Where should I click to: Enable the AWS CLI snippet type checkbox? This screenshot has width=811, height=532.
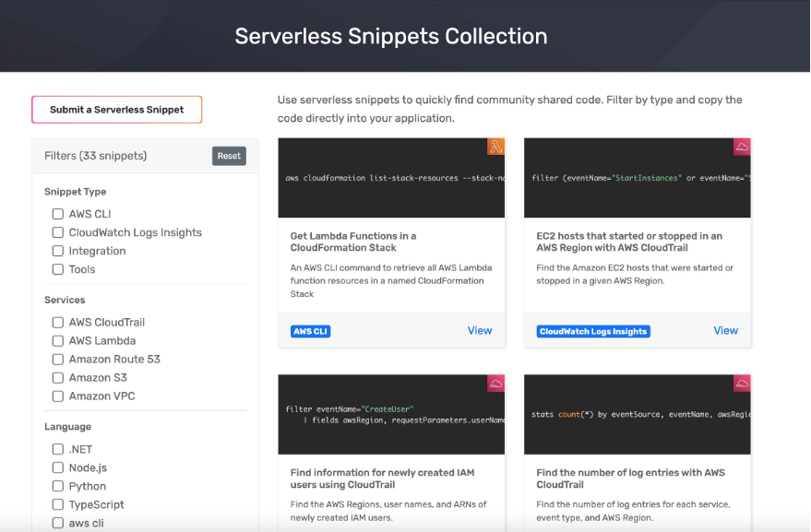[x=58, y=214]
